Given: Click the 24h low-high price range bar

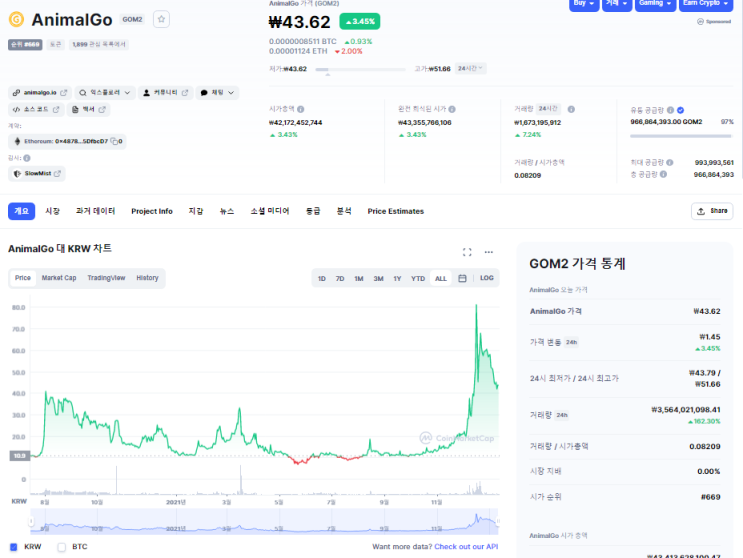Looking at the screenshot, I should click(361, 70).
